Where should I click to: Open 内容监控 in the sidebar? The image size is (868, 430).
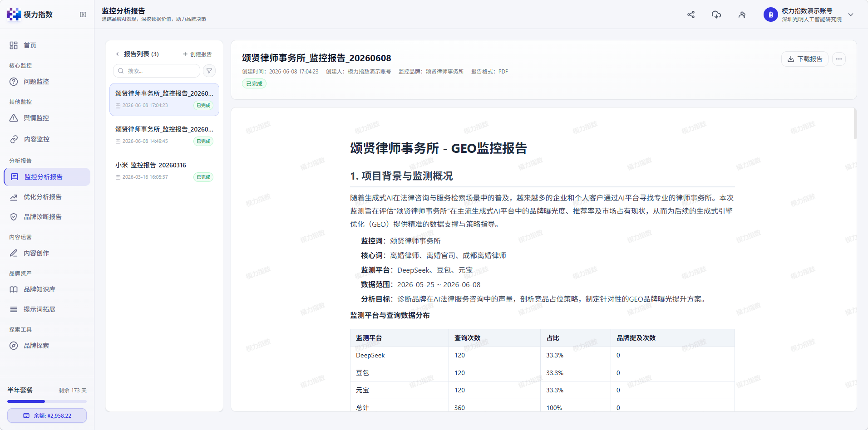[x=47, y=139]
